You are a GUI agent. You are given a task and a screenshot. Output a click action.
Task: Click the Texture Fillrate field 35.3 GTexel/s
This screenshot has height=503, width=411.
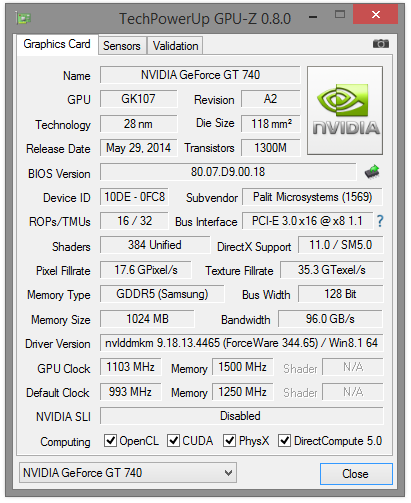click(332, 270)
